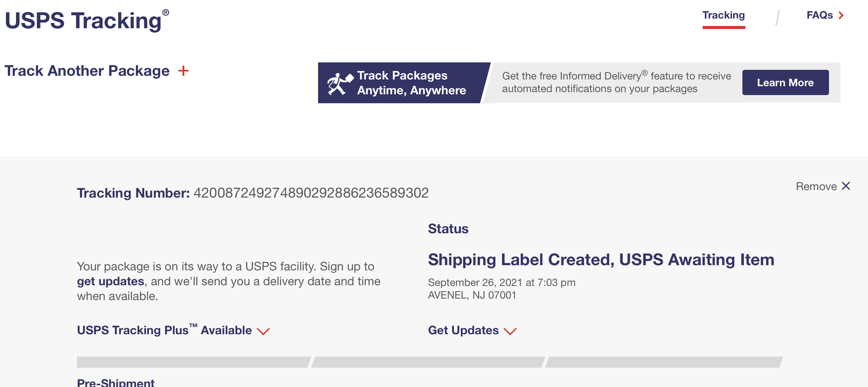Expand the Get Updates chevron
868x387 pixels.
510,331
